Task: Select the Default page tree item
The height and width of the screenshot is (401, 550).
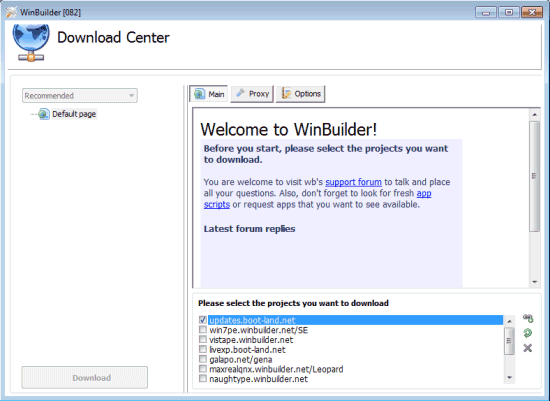Action: tap(74, 114)
